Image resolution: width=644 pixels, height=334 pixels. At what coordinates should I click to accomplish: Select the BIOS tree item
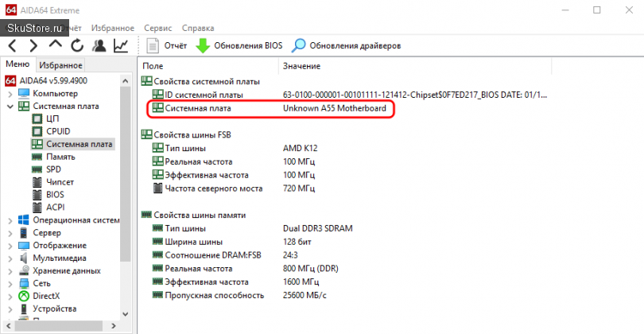48,195
